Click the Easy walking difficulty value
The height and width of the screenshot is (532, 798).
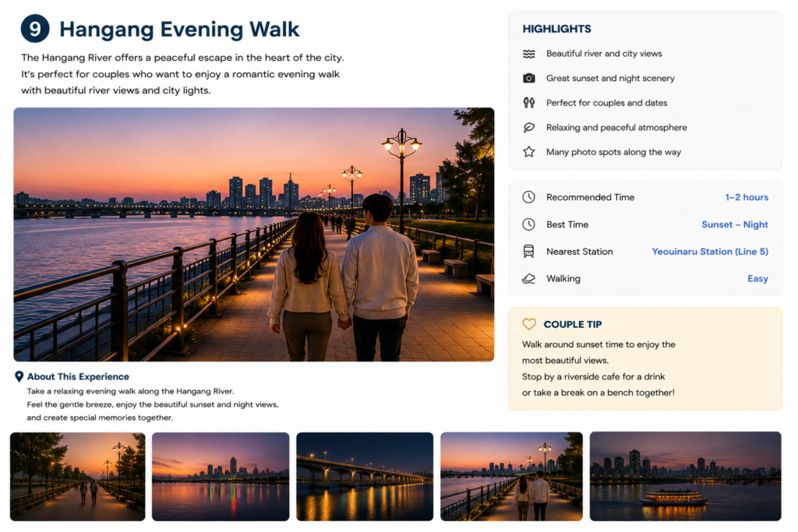click(x=757, y=279)
